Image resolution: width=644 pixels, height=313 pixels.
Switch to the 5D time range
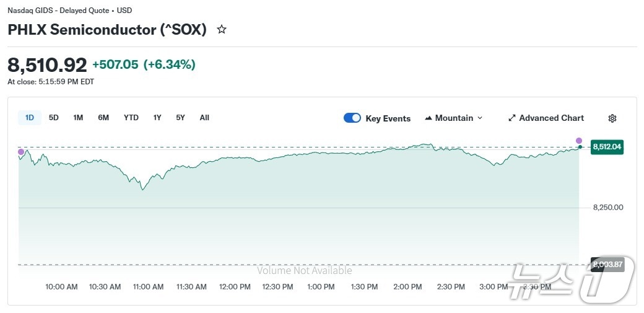coord(54,118)
